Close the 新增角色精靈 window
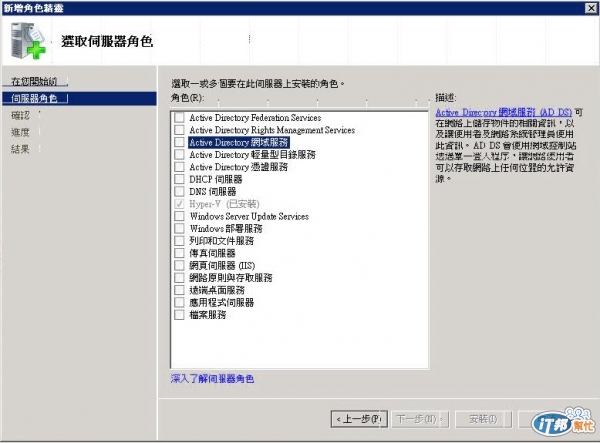 point(592,8)
